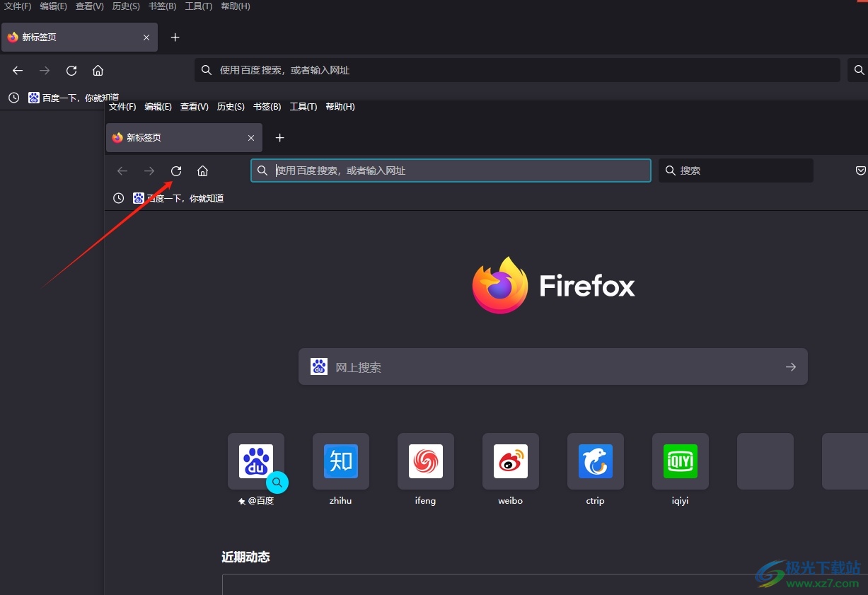Open ctrip shortcut tile

point(596,461)
